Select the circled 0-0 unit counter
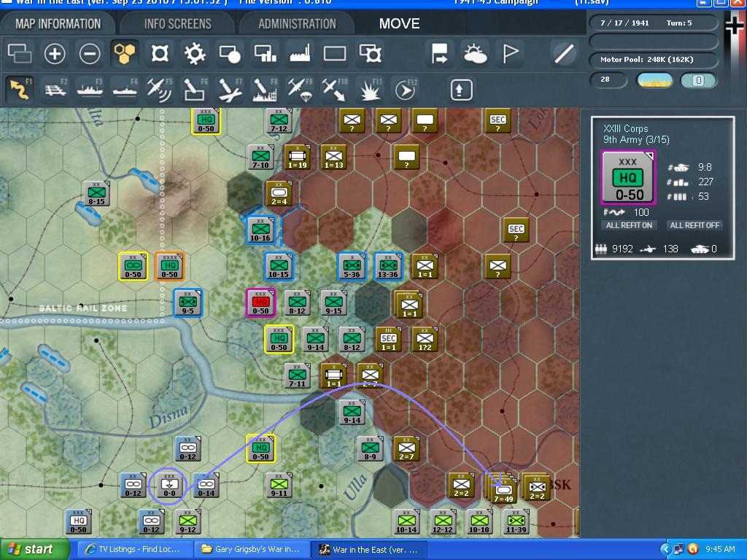 coord(169,486)
